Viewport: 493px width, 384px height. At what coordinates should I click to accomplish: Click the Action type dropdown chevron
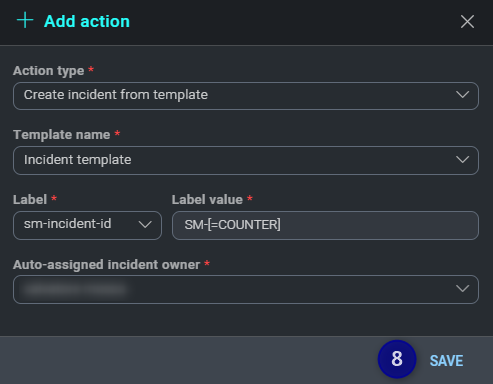pyautogui.click(x=462, y=95)
